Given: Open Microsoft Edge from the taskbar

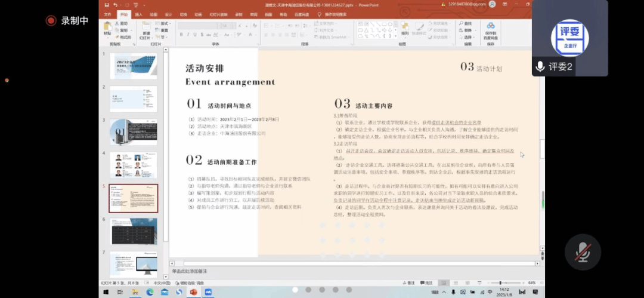Looking at the screenshot, I should 150,291.
